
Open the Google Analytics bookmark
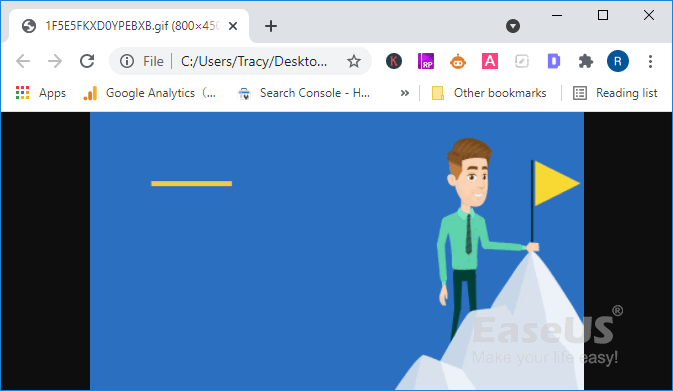pyautogui.click(x=150, y=93)
